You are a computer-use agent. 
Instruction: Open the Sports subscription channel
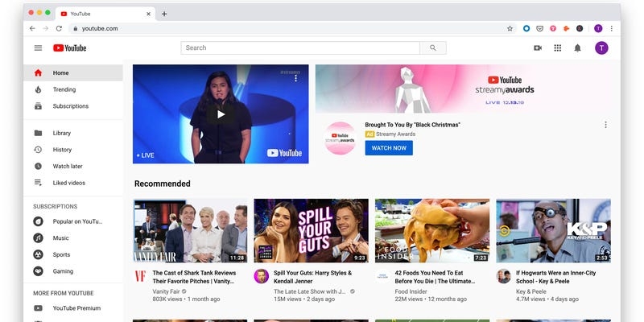tap(73, 254)
